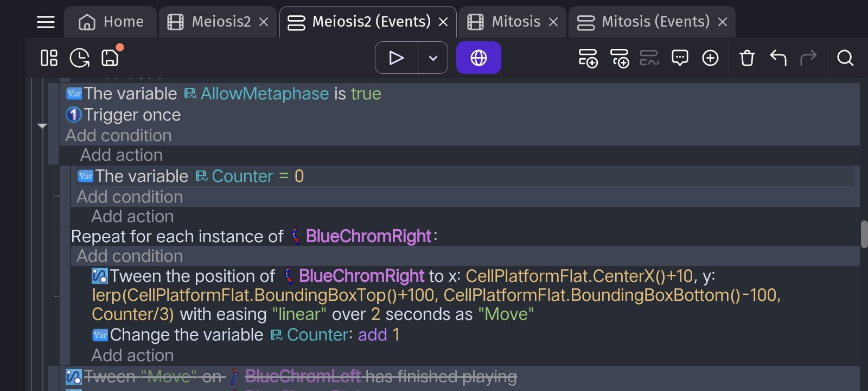Delete selected events with trash icon
868x391 pixels.
tap(747, 58)
